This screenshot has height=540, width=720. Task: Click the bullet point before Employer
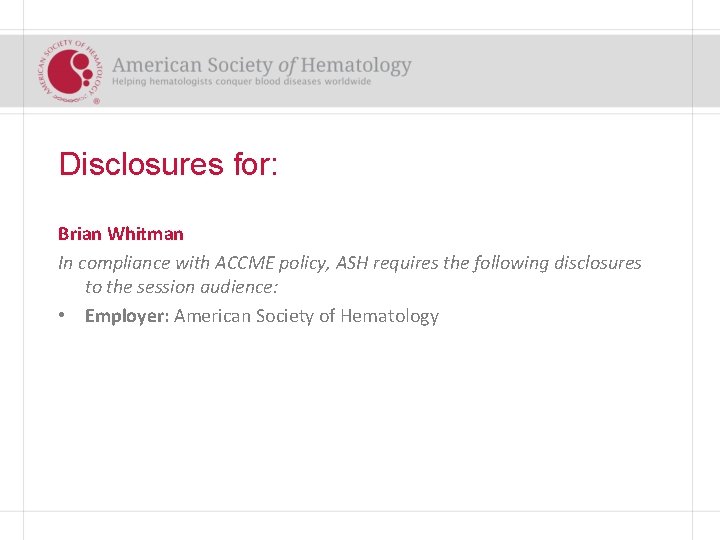pyautogui.click(x=62, y=316)
